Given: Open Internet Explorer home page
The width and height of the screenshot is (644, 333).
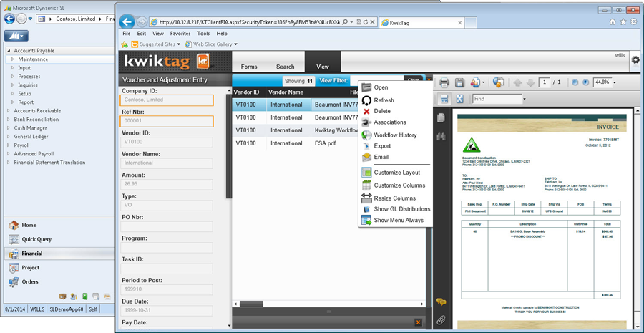Looking at the screenshot, I should coord(613,21).
